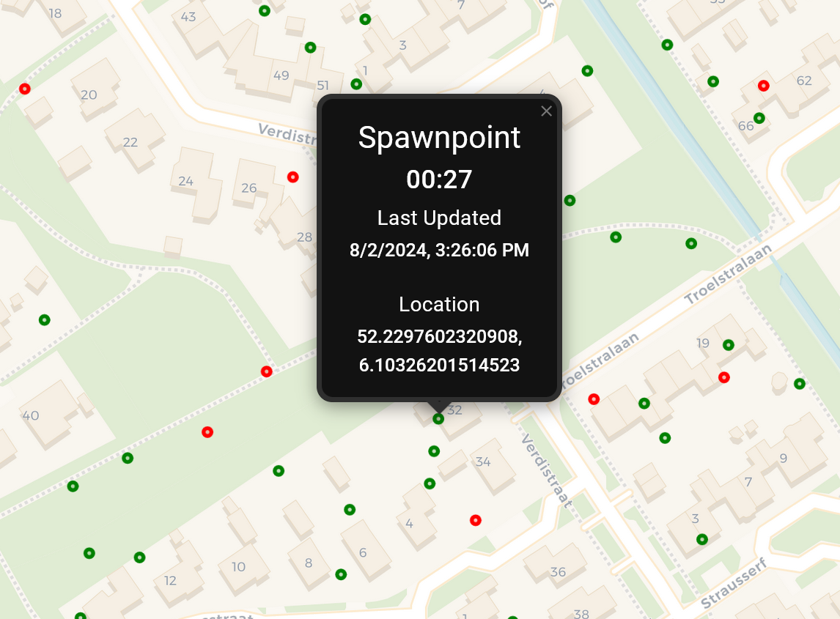The width and height of the screenshot is (840, 619).
Task: Select the green marker next to house 19
Action: pyautogui.click(x=728, y=345)
